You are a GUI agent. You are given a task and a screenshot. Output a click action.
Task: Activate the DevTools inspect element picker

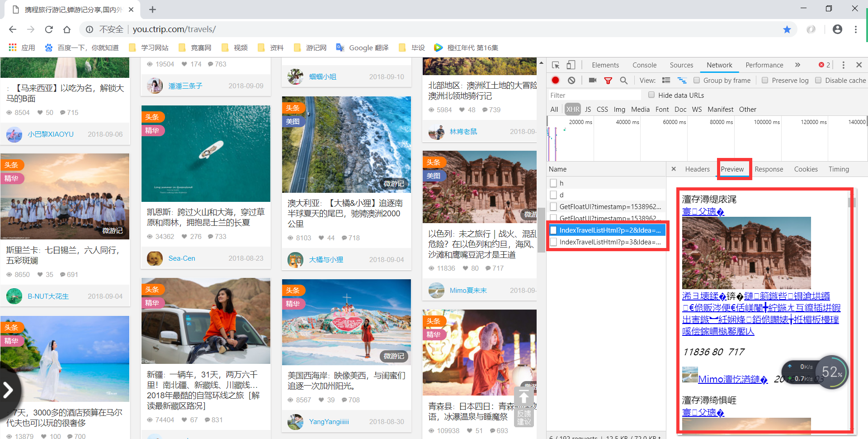pyautogui.click(x=556, y=65)
